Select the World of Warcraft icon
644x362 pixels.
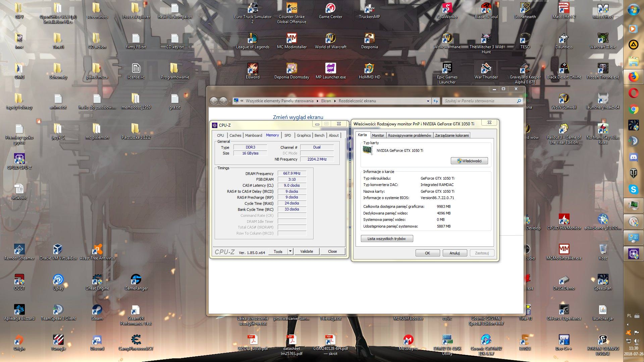coord(330,41)
